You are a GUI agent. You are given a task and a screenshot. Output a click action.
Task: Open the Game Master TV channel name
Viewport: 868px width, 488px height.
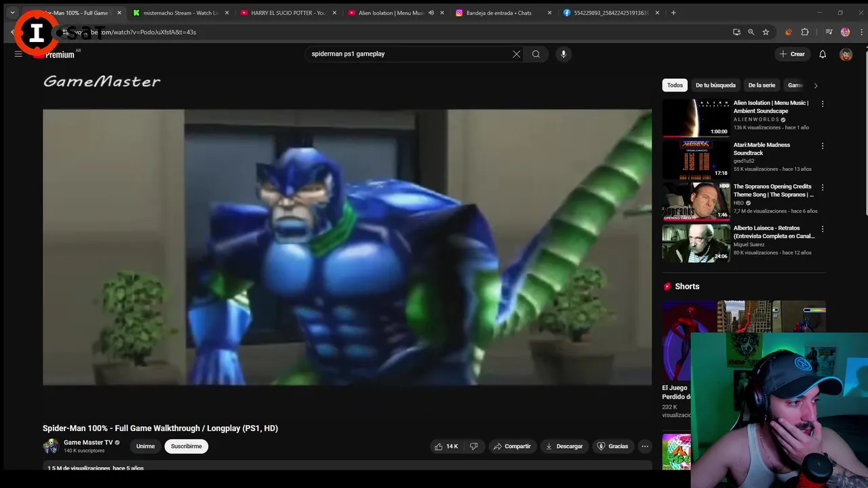(88, 443)
